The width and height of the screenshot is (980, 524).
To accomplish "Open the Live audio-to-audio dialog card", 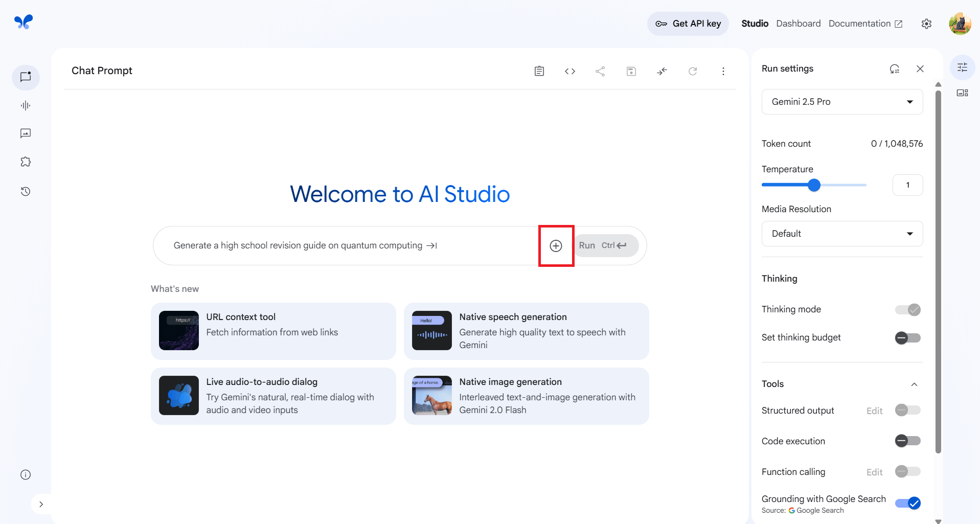I will pyautogui.click(x=274, y=396).
